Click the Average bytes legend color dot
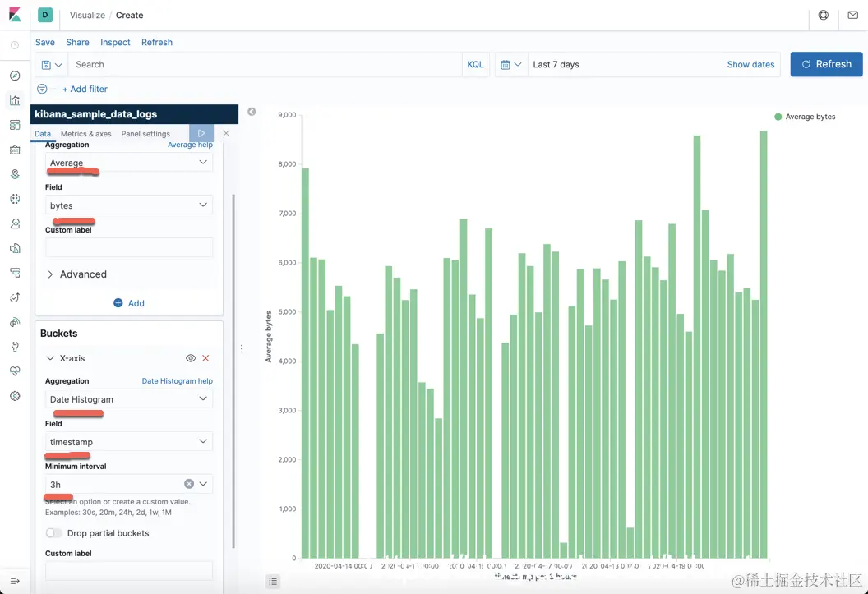868x594 pixels. 778,117
